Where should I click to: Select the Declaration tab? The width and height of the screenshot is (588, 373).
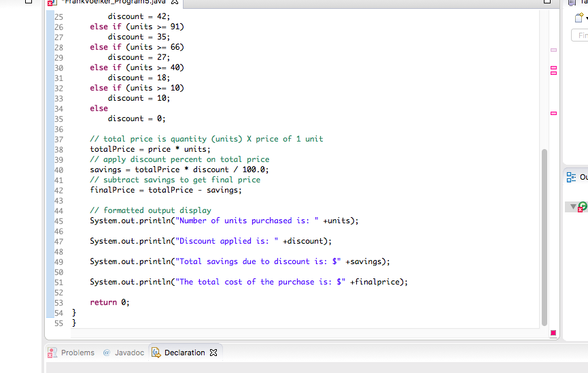[184, 353]
